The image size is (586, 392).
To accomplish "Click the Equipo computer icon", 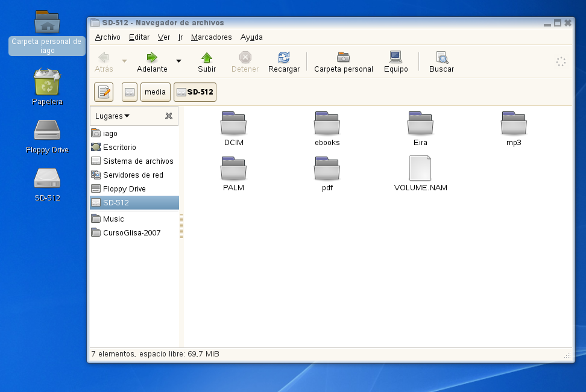I will click(x=395, y=58).
